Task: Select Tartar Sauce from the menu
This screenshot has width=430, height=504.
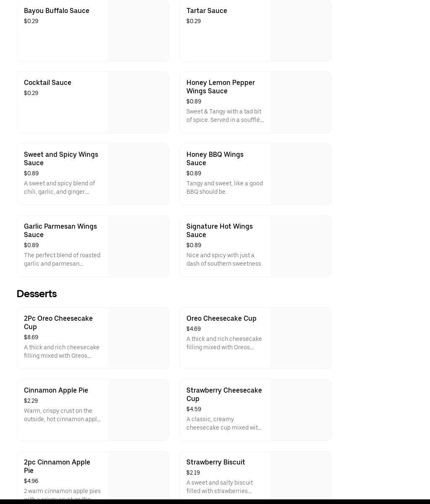Action: [x=207, y=11]
